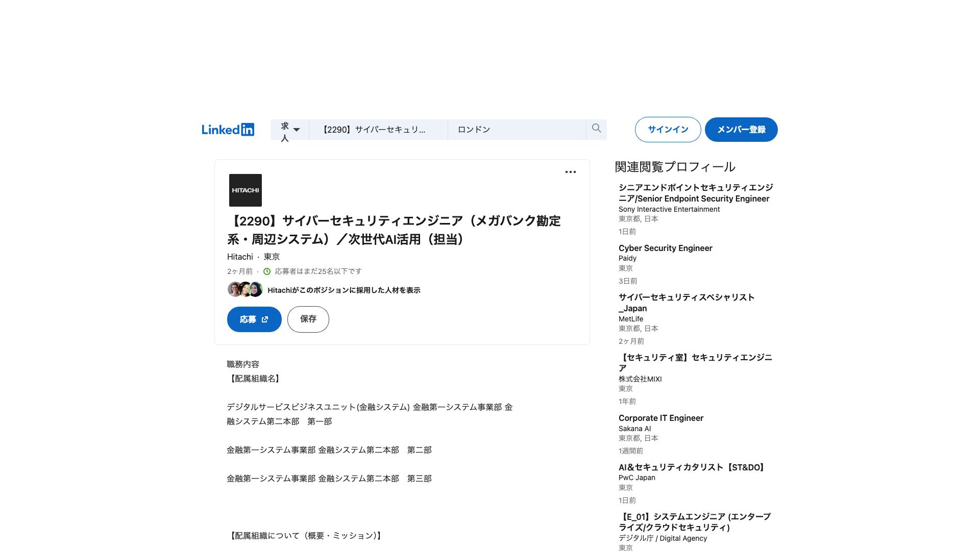
Task: Click 株式会社MIXI company name
Action: tap(640, 379)
